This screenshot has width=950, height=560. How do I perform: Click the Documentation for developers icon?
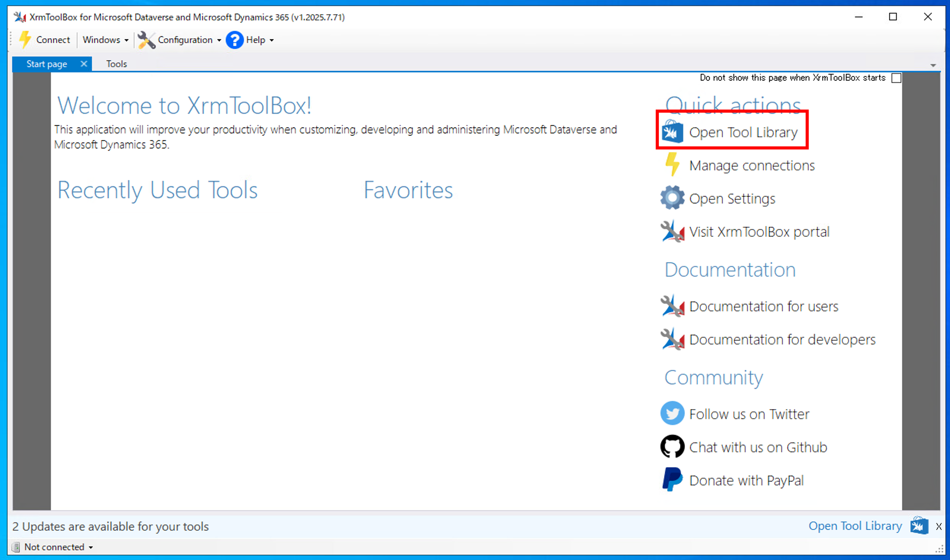(672, 339)
